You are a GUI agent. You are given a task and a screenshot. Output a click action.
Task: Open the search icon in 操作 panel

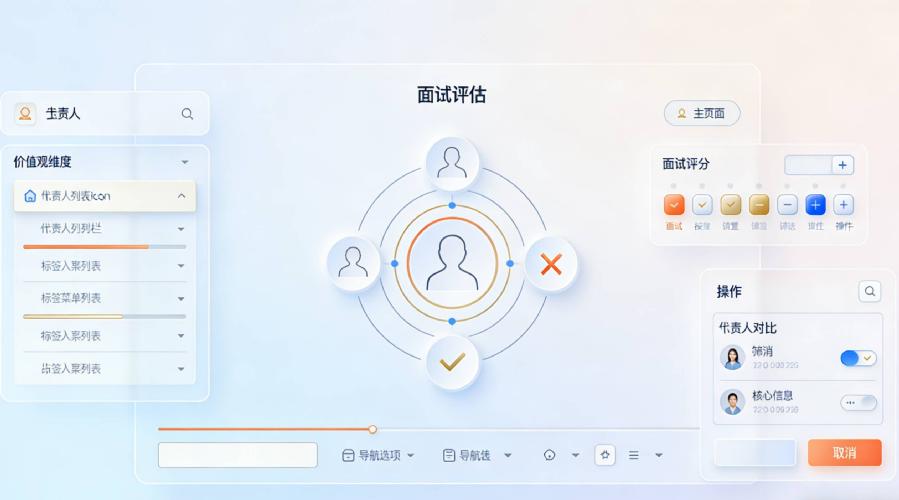870,291
